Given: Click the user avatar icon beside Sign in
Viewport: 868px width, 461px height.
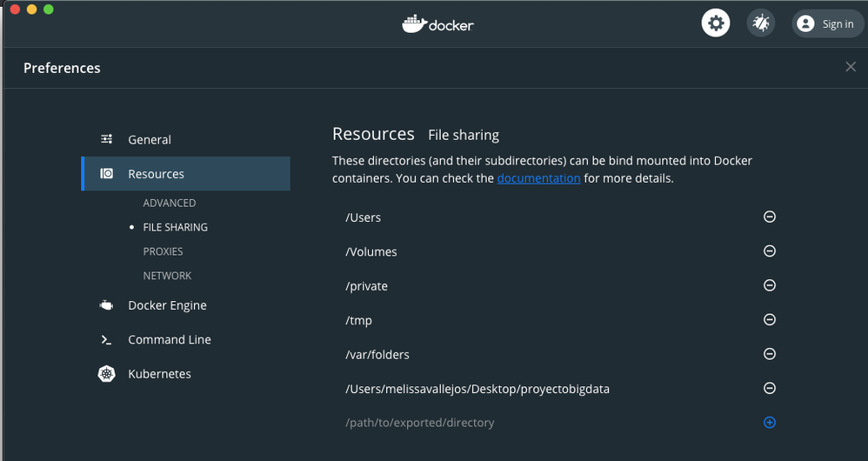Looking at the screenshot, I should [805, 23].
